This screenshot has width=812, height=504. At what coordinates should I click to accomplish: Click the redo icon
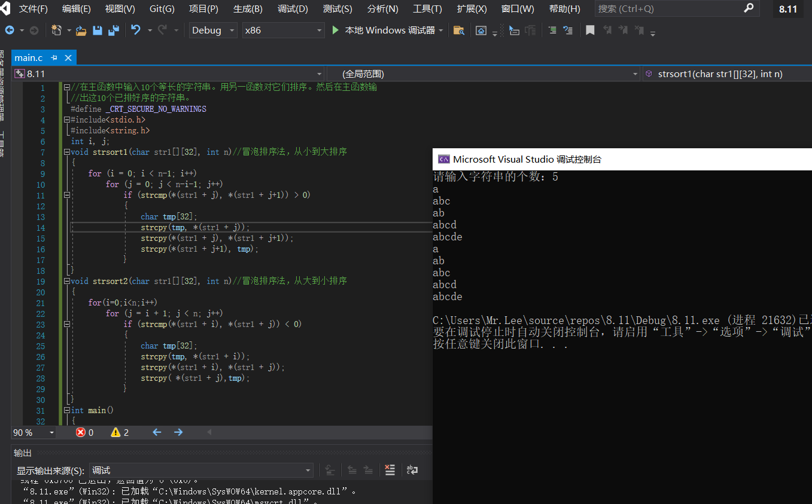pyautogui.click(x=162, y=30)
